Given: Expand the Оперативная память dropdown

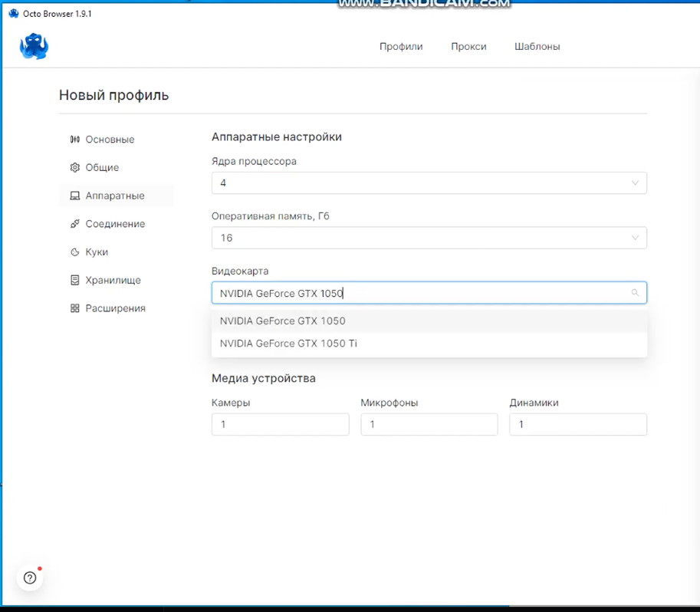Looking at the screenshot, I should pos(635,238).
